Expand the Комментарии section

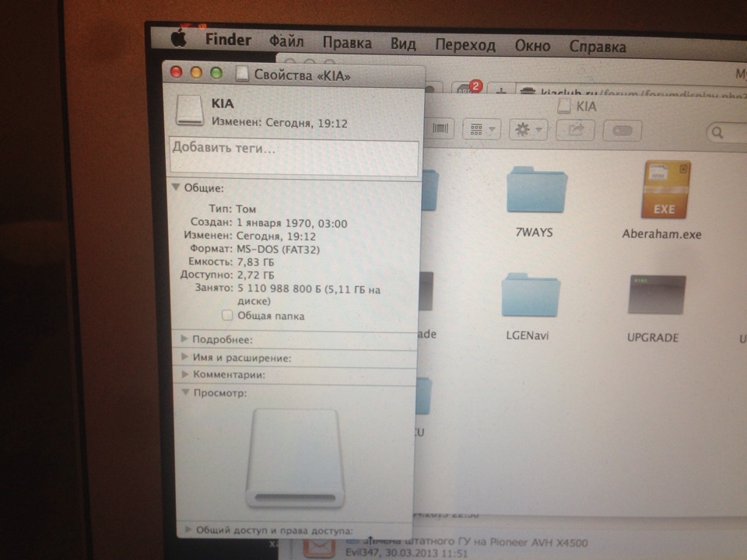tap(185, 374)
